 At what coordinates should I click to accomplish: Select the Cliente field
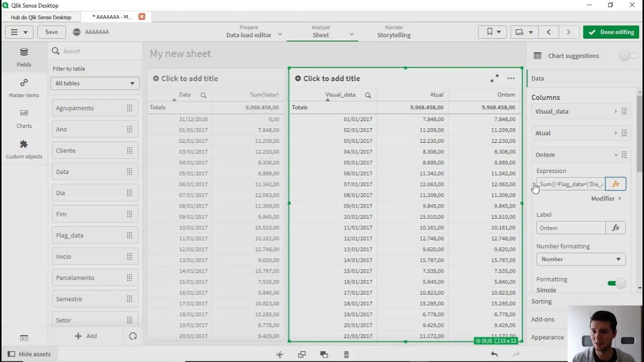coord(95,150)
